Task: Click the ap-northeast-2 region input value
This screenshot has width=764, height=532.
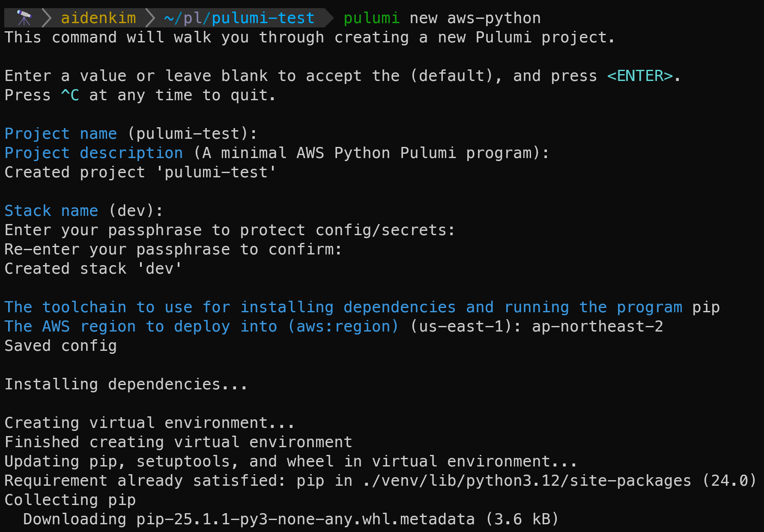Action: pos(598,326)
